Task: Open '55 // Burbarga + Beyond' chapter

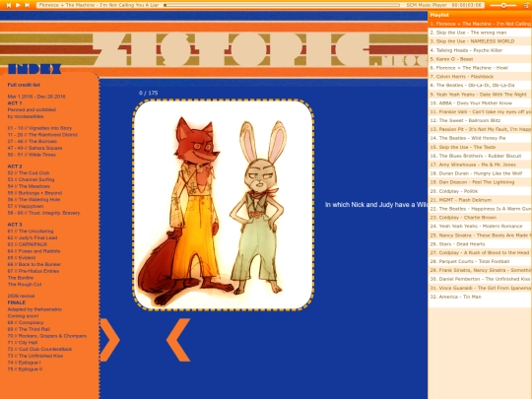Action: point(34,193)
